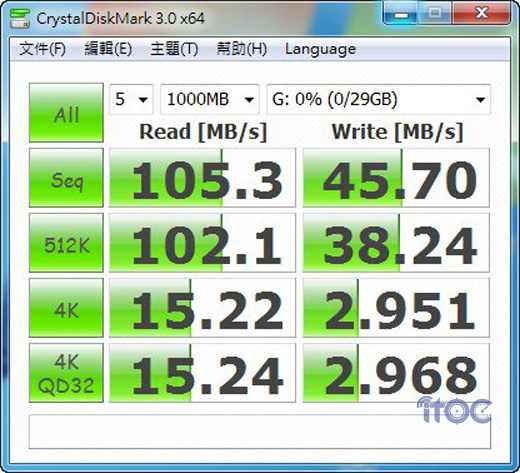Start the Seq sequential test
Image resolution: width=520 pixels, height=473 pixels.
coord(66,177)
